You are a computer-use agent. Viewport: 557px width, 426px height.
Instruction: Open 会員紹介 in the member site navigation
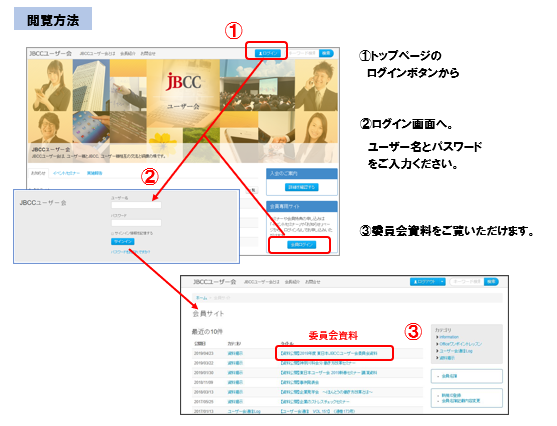point(292,282)
